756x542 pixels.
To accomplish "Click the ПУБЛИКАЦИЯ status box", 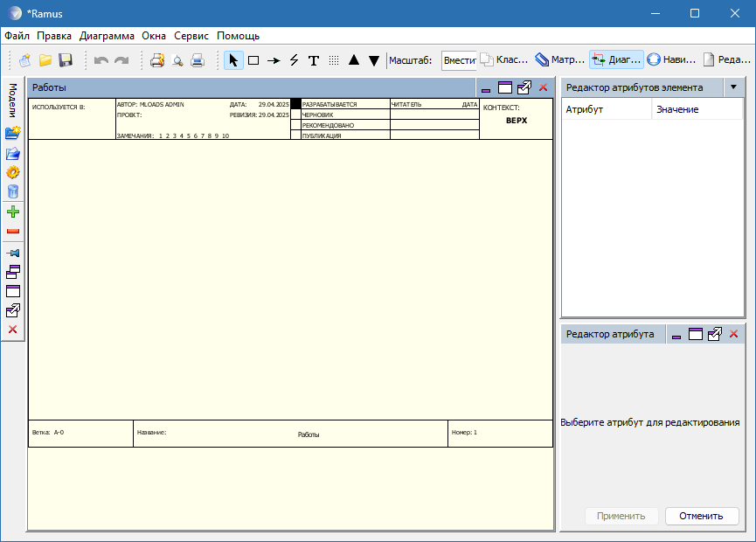I will [296, 135].
